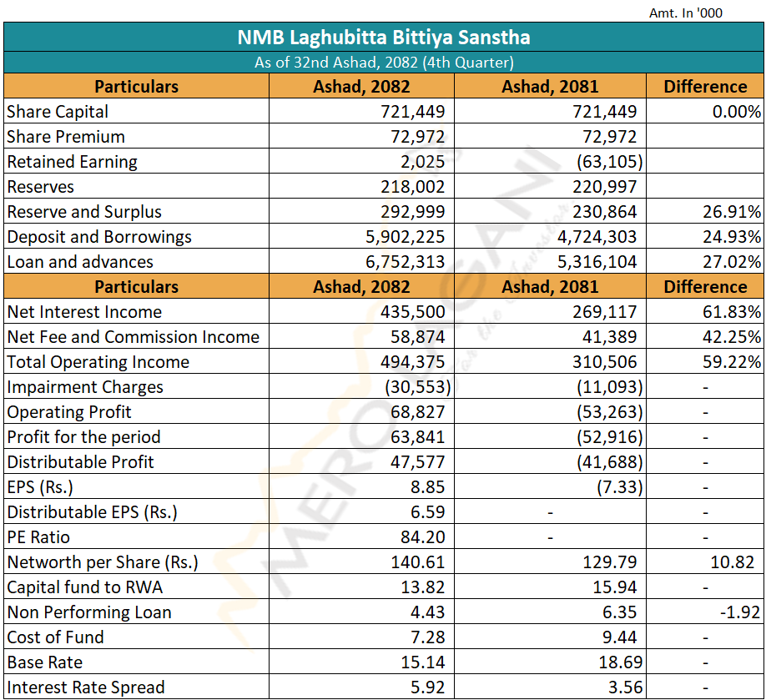This screenshot has height=700, width=766.
Task: Select the 'Retained Earning' label
Action: point(73,162)
